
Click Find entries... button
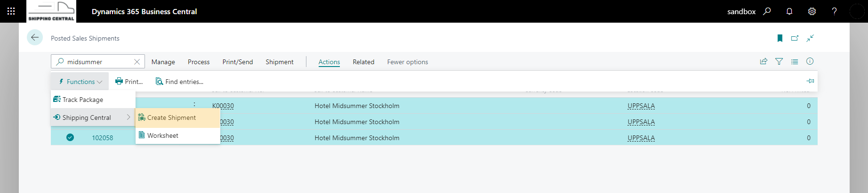179,82
